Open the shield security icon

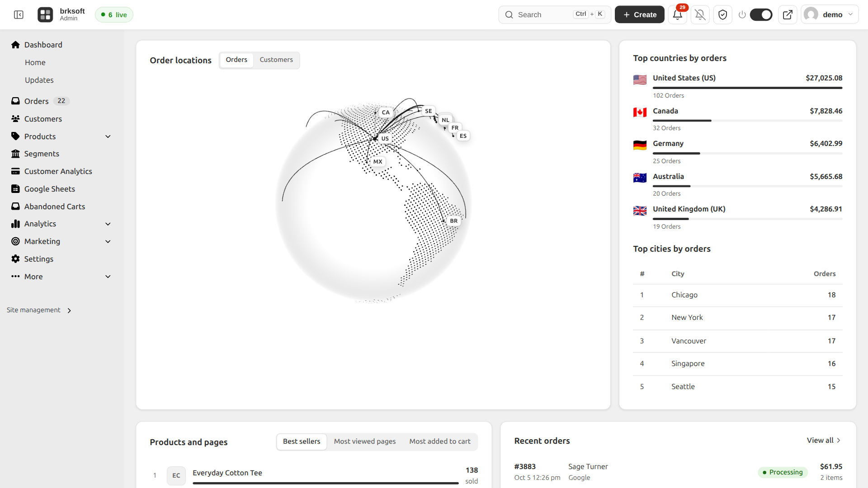[723, 15]
